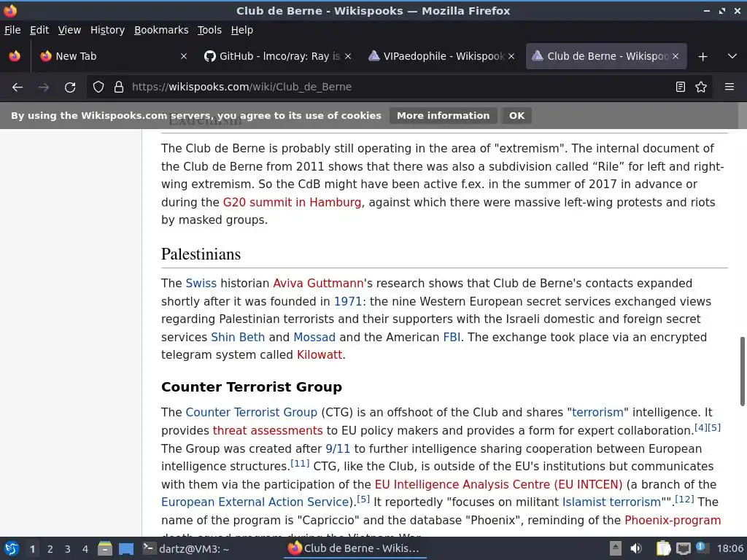747x560 pixels.
Task: Reload the current page
Action: (x=70, y=87)
